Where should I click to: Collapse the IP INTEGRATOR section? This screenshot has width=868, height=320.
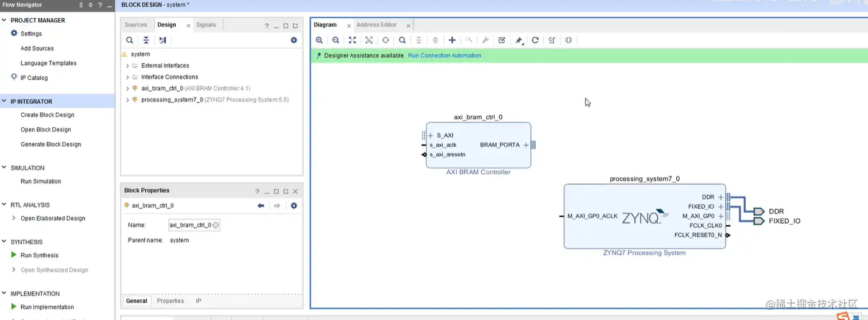pos(5,102)
